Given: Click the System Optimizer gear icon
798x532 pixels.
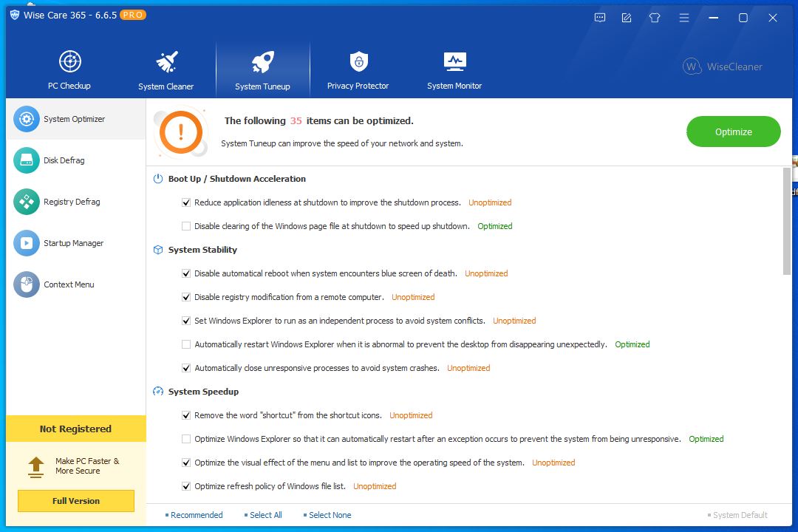Looking at the screenshot, I should [x=26, y=119].
